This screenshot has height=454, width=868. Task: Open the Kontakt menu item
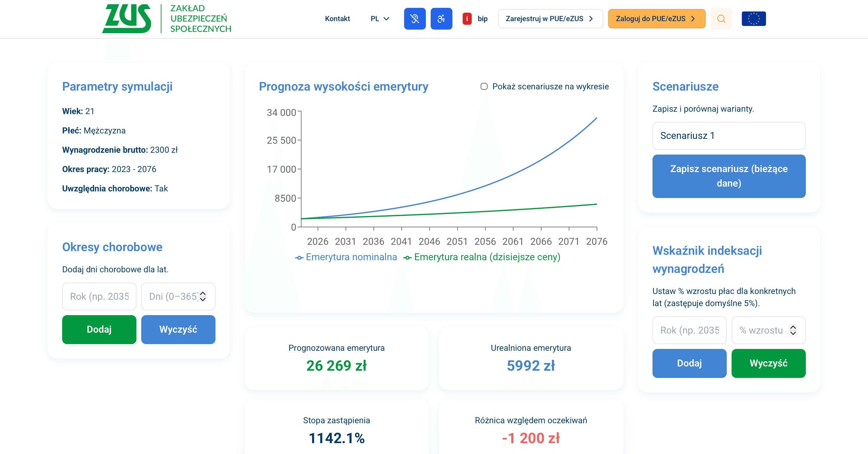tap(337, 19)
